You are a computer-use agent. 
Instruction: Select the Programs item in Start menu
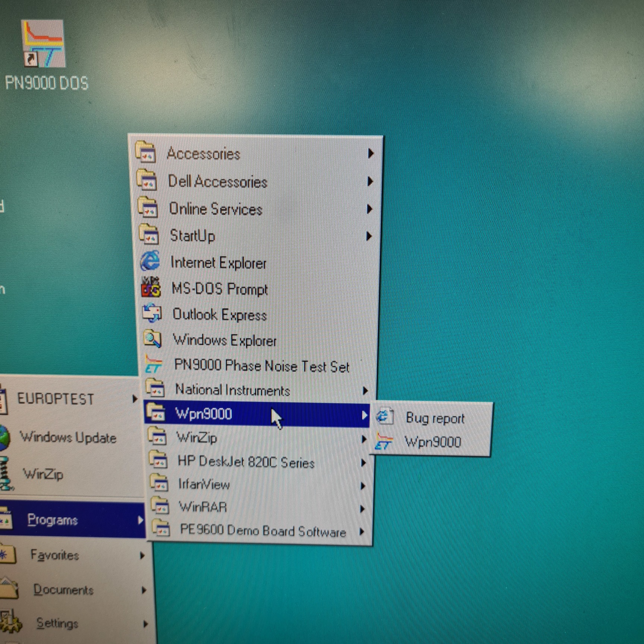pos(52,520)
